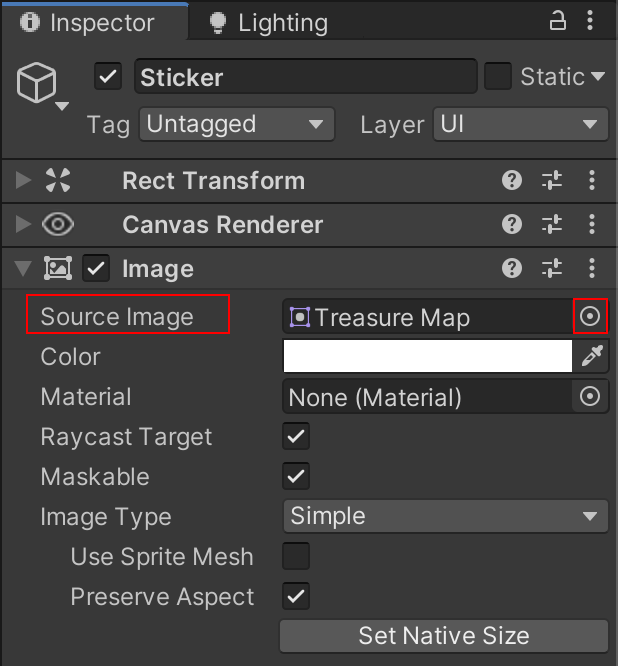Open Canvas Renderer preset settings
Screen dimensions: 618x666
(x=552, y=225)
